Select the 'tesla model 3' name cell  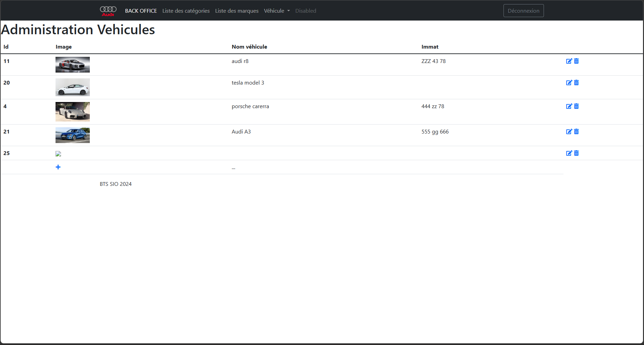pos(248,83)
